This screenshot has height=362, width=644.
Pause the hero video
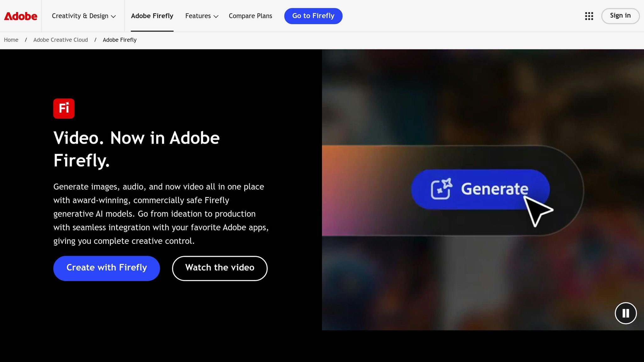coord(626,313)
